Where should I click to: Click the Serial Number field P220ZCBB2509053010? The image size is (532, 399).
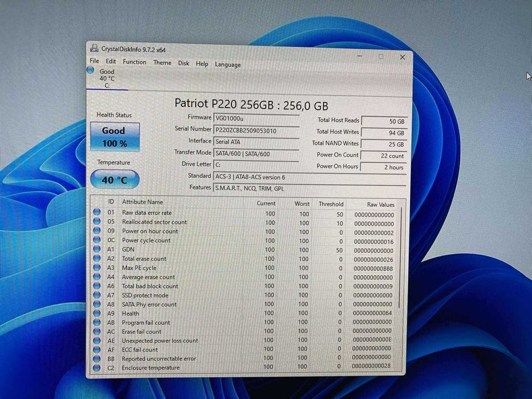click(x=256, y=131)
